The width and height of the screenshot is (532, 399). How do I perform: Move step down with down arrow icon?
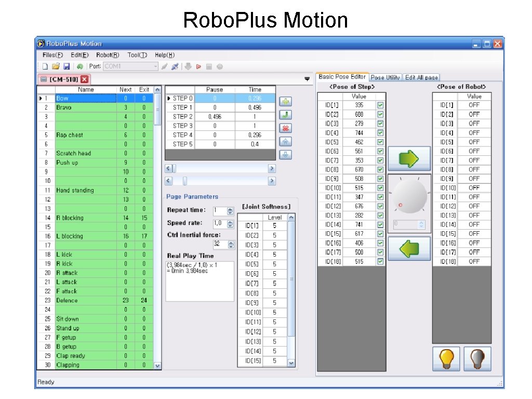pyautogui.click(x=286, y=155)
